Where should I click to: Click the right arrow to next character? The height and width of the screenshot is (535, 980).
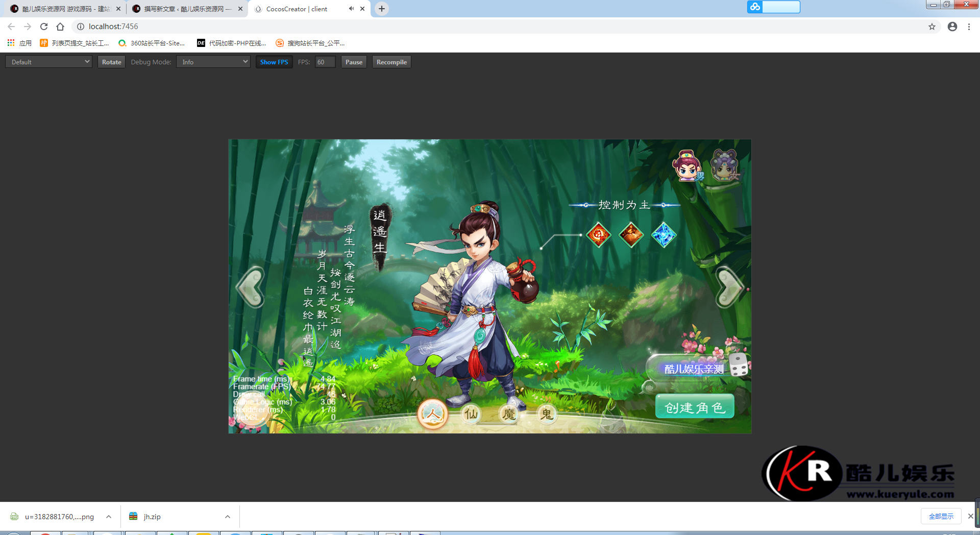[x=730, y=287]
